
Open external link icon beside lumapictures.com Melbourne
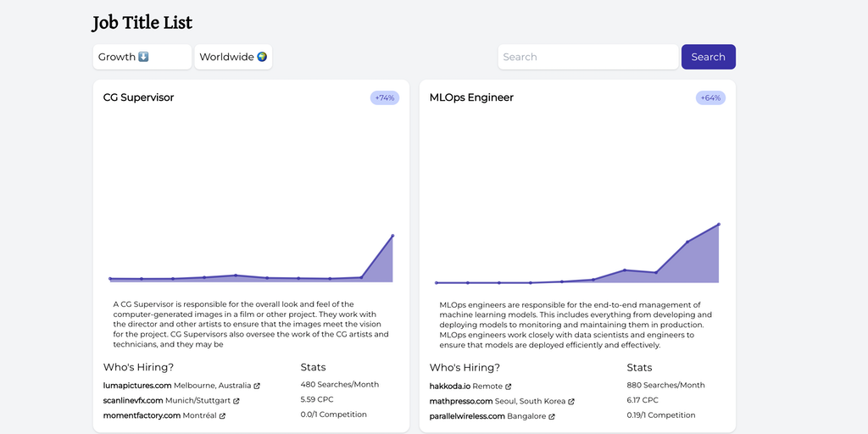[x=257, y=386]
